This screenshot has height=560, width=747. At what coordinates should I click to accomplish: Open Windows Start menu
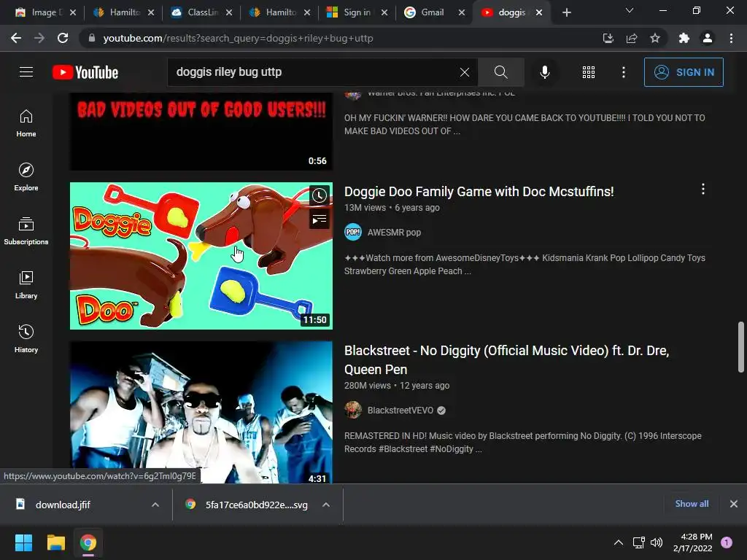point(23,542)
